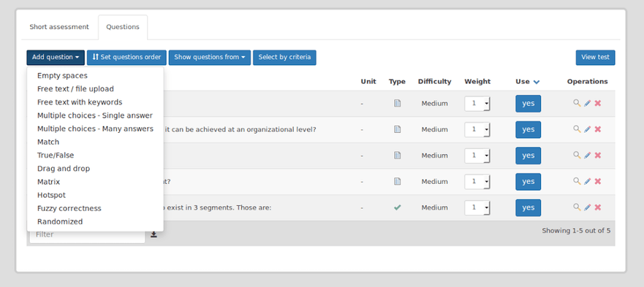Sort table by Weight header
This screenshot has height=287, width=644.
click(x=477, y=81)
